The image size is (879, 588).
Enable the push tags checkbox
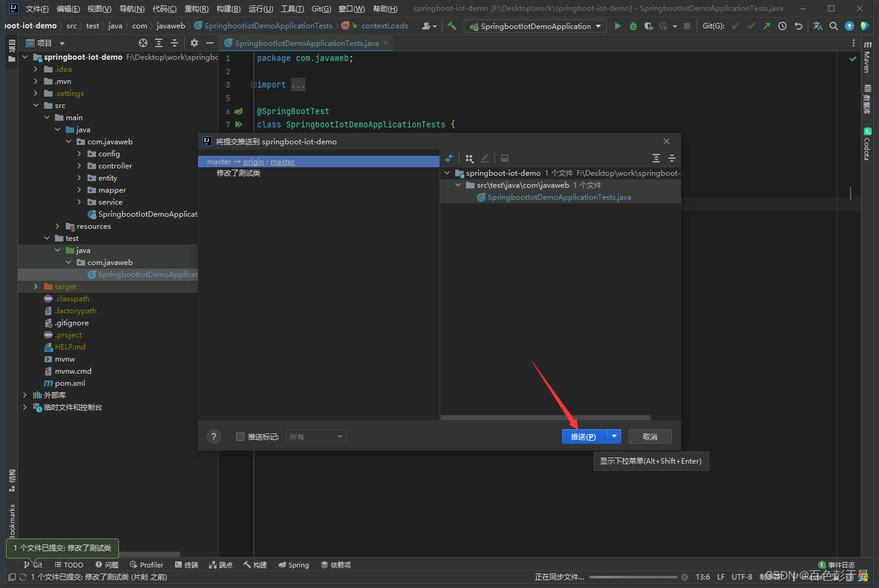tap(240, 436)
